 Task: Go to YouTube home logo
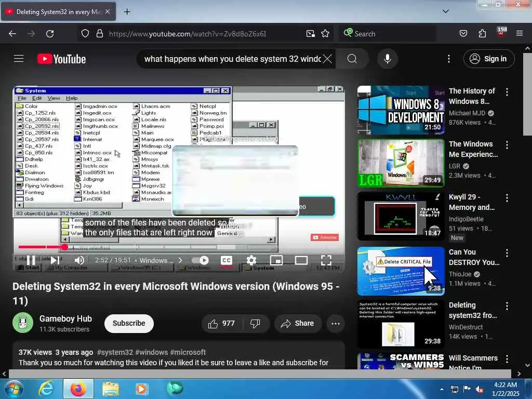click(x=61, y=59)
